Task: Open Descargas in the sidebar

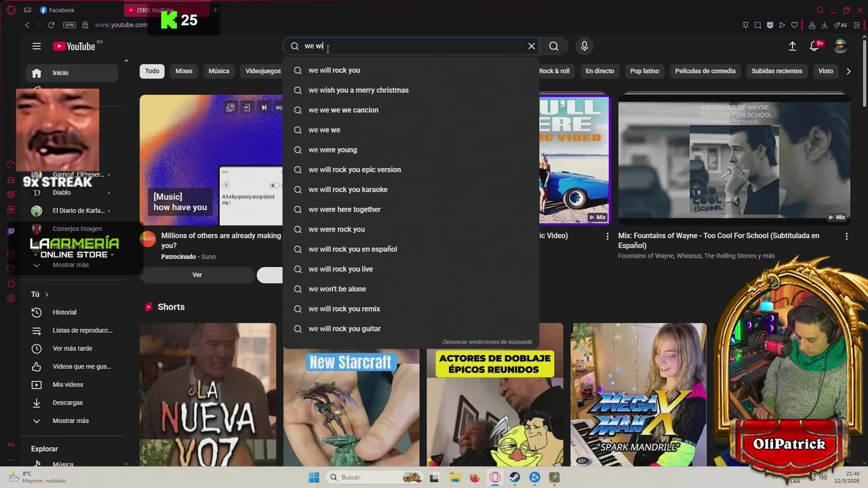Action: 72,403
